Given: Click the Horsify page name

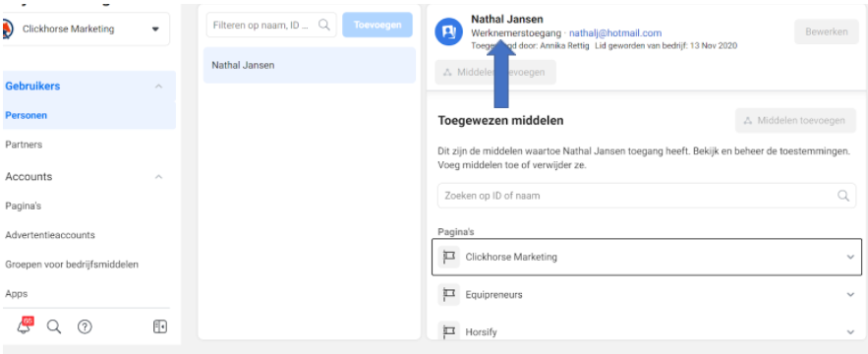Looking at the screenshot, I should [x=481, y=331].
